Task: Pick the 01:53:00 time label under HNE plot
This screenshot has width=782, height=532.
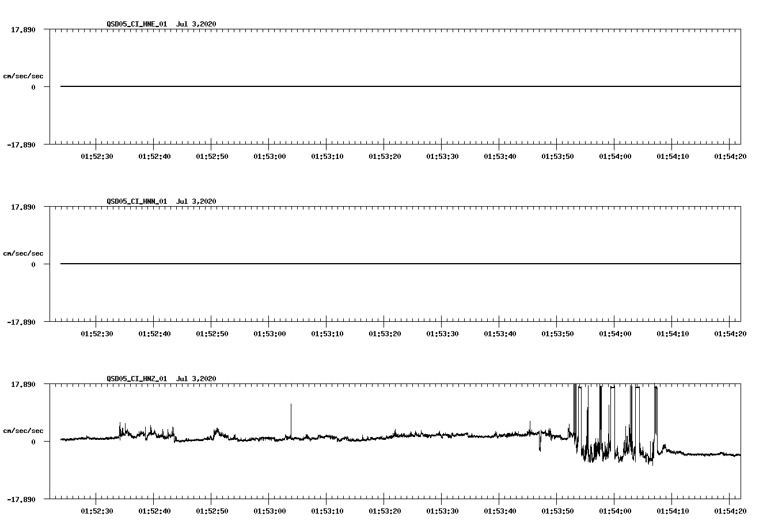Action: point(269,156)
